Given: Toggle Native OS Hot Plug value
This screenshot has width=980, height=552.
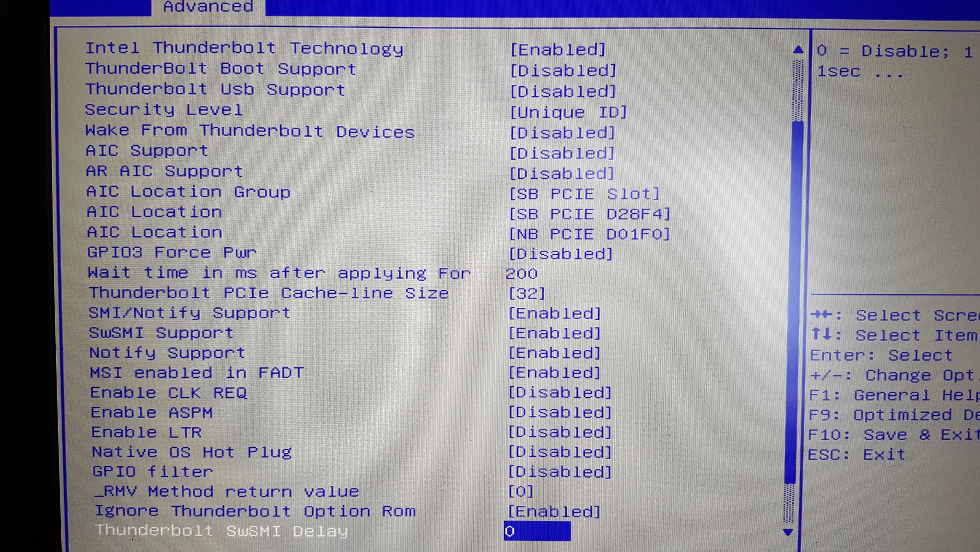Looking at the screenshot, I should 560,452.
